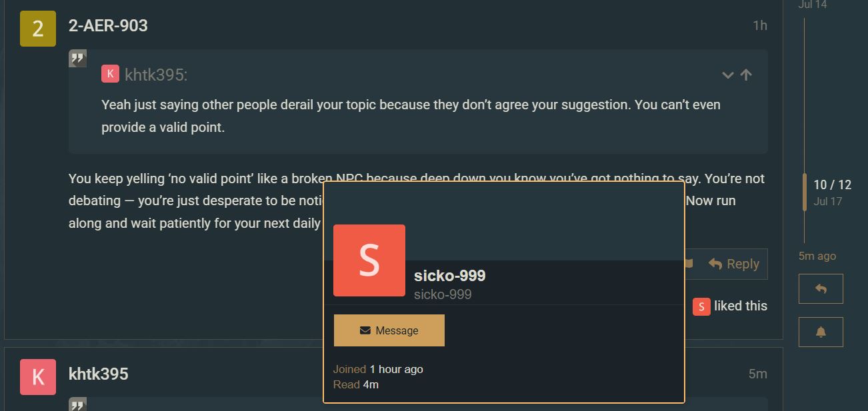The image size is (868, 411).
Task: Click 2-AER-903's yellow avatar
Action: point(38,29)
